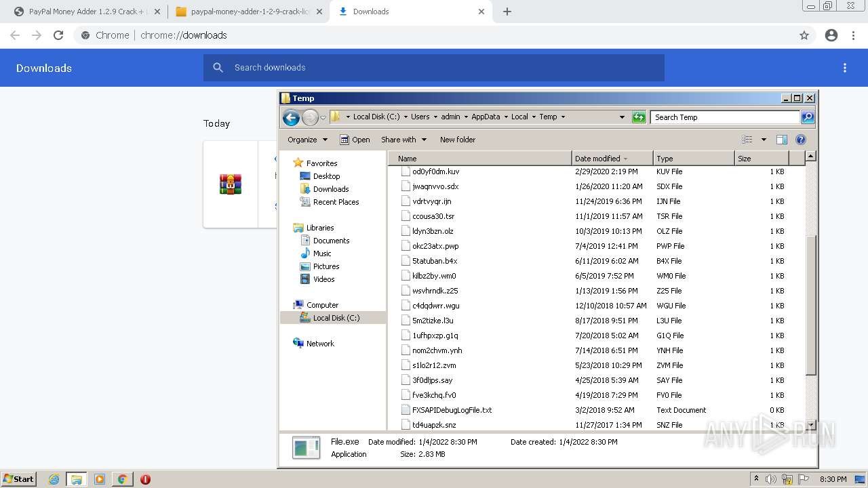
Task: Click Chrome back navigation arrow
Action: 15,35
